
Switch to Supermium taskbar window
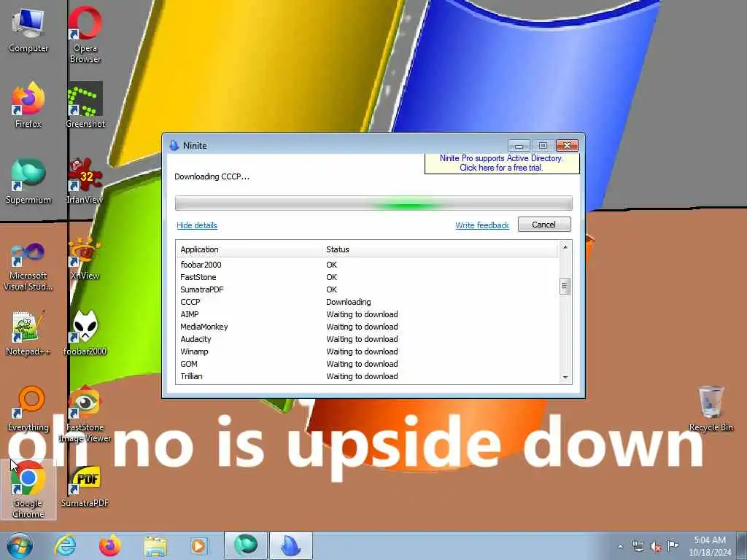point(245,545)
